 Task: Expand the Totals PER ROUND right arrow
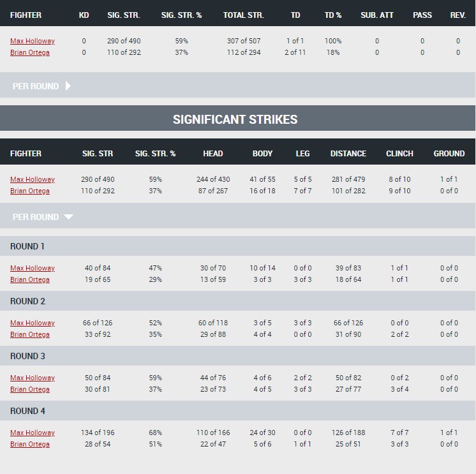[68, 86]
